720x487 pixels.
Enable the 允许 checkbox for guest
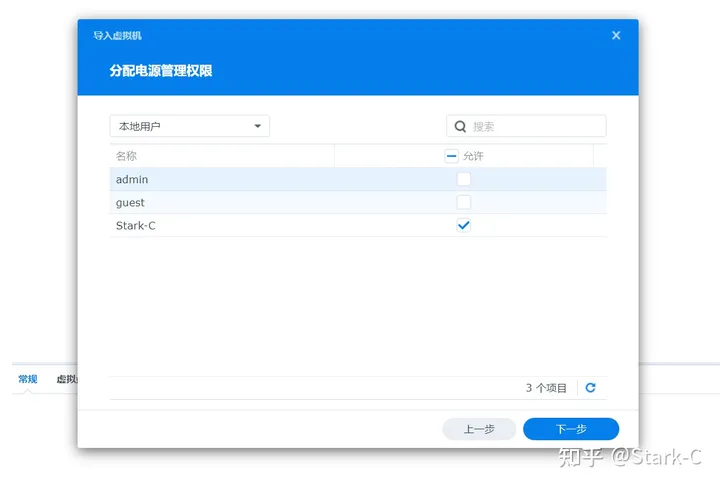pos(463,203)
